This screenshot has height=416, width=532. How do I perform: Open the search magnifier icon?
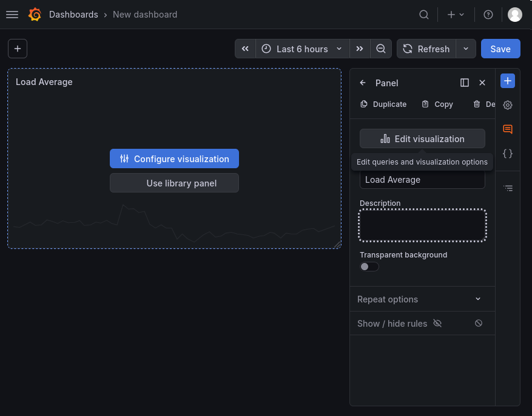pyautogui.click(x=424, y=15)
